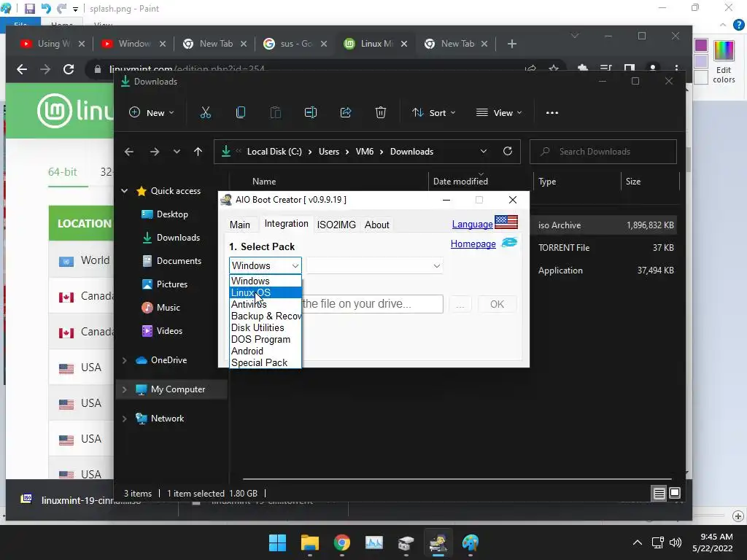Click the Delete trash icon in Downloads toolbar

click(x=380, y=113)
